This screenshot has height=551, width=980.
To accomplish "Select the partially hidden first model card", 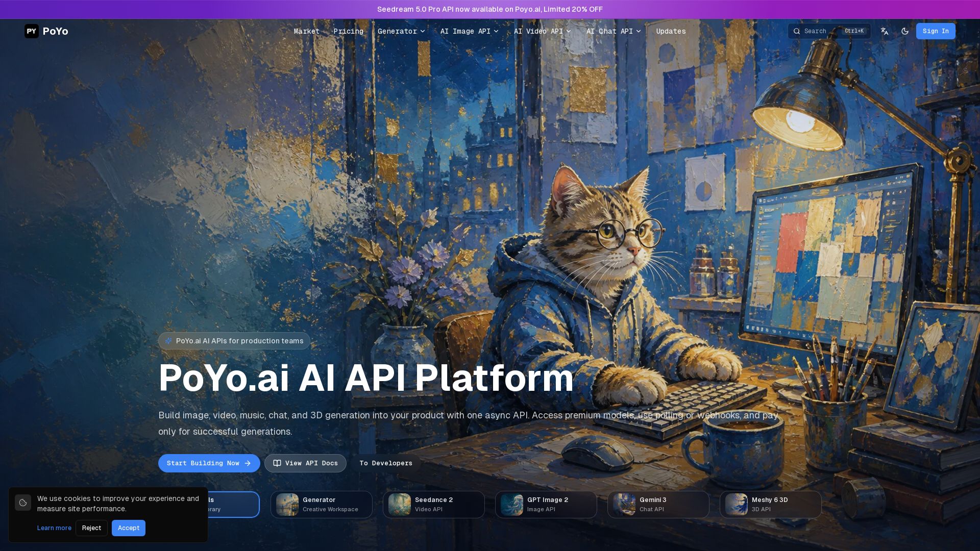I will (x=234, y=505).
